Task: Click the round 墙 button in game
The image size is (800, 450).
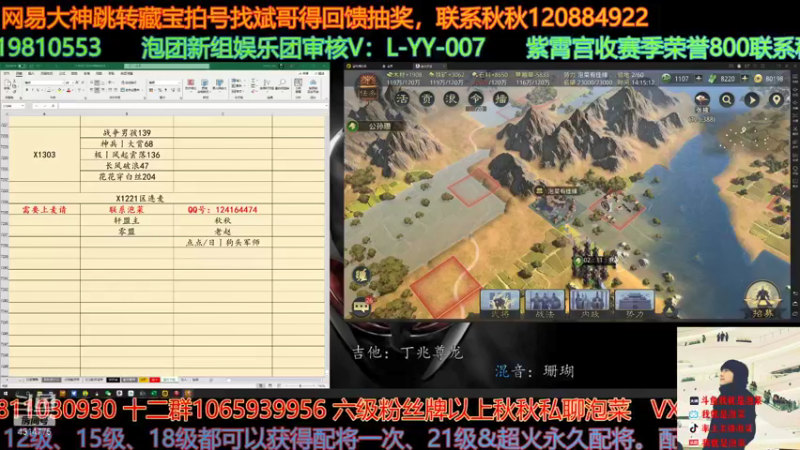Action: click(501, 99)
